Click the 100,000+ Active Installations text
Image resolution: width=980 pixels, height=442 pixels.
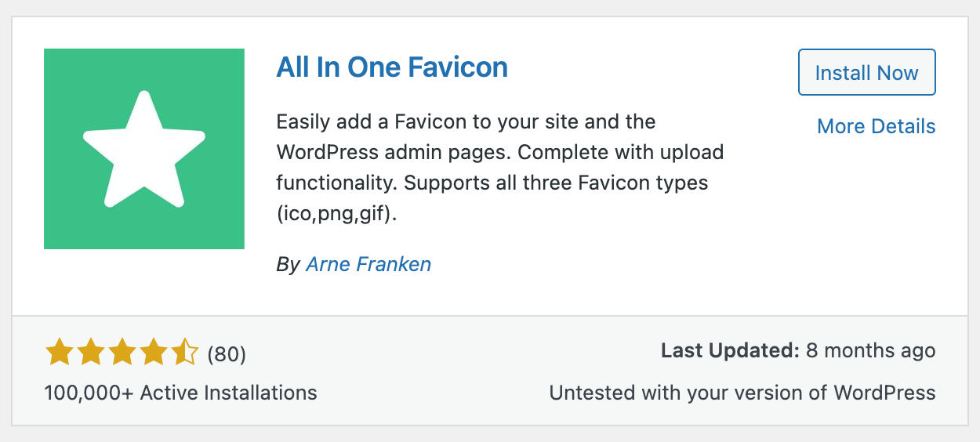(181, 393)
